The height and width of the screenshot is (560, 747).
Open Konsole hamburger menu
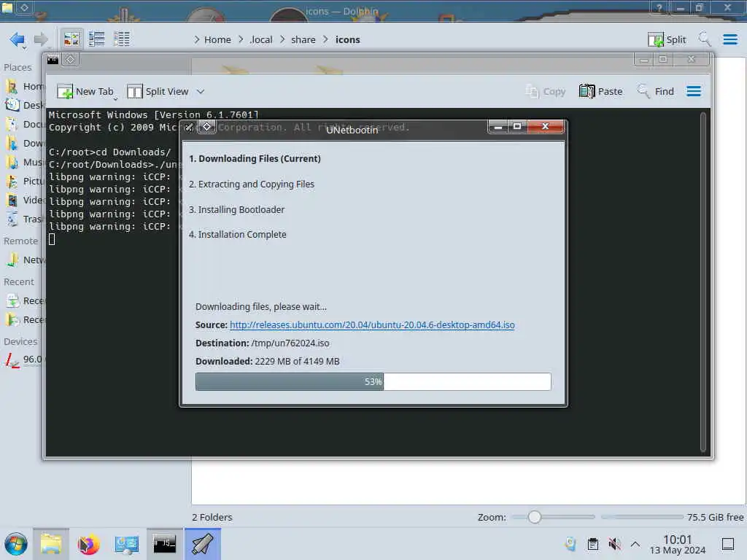pyautogui.click(x=694, y=91)
